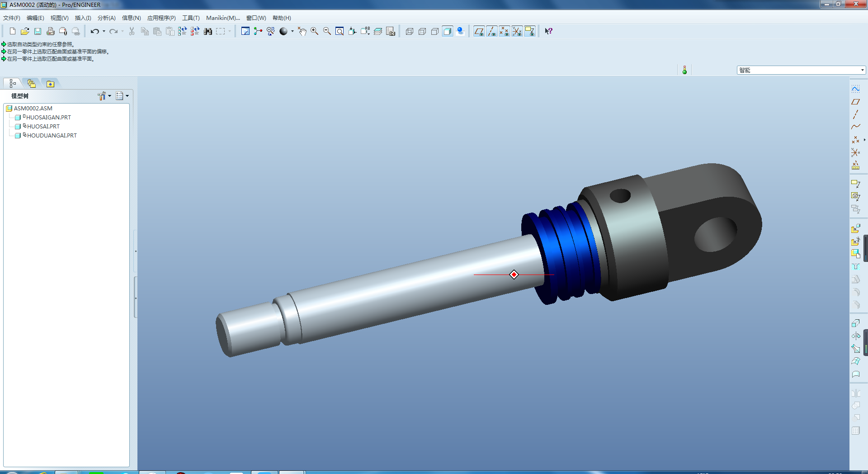
Task: Zoom in using the magnifier plus icon
Action: [314, 31]
